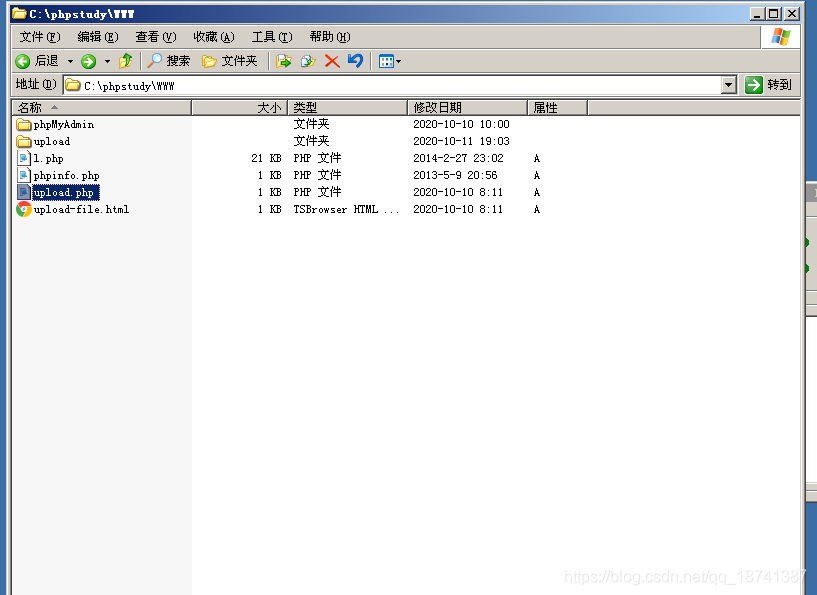Click the phpinfo.php file name
The image size is (817, 595).
coord(66,176)
